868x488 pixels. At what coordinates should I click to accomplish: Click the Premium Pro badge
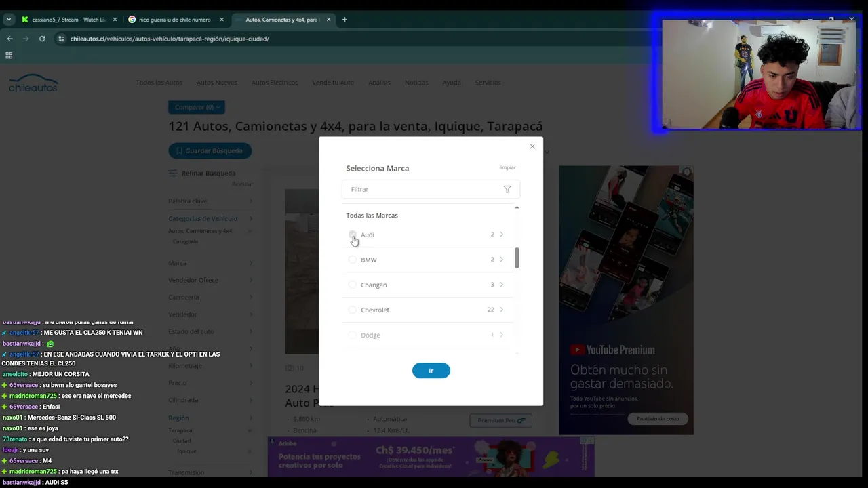tap(500, 420)
